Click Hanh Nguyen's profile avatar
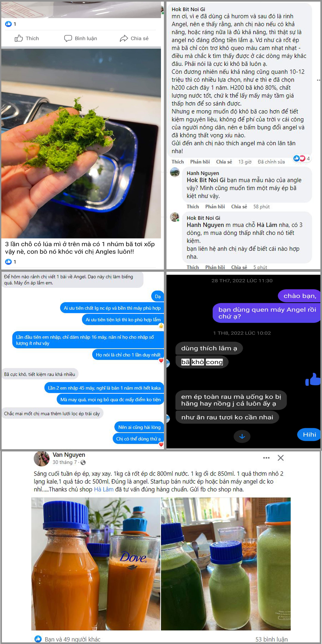Viewport: 322px width, 644px height. tap(175, 172)
